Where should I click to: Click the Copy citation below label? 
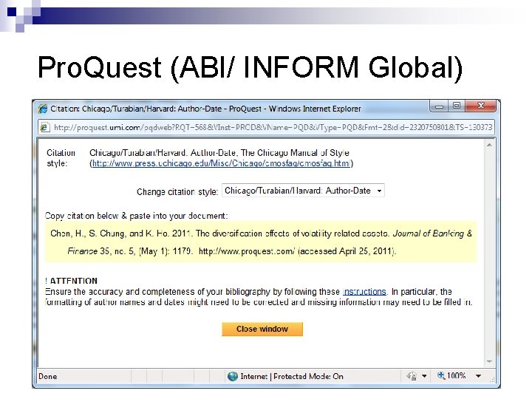[x=137, y=216]
